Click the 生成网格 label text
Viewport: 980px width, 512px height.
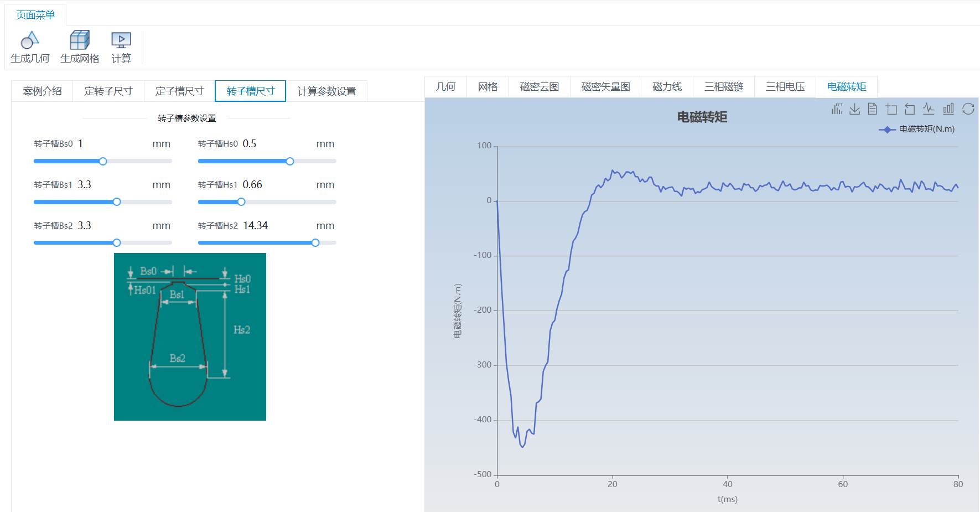click(80, 59)
